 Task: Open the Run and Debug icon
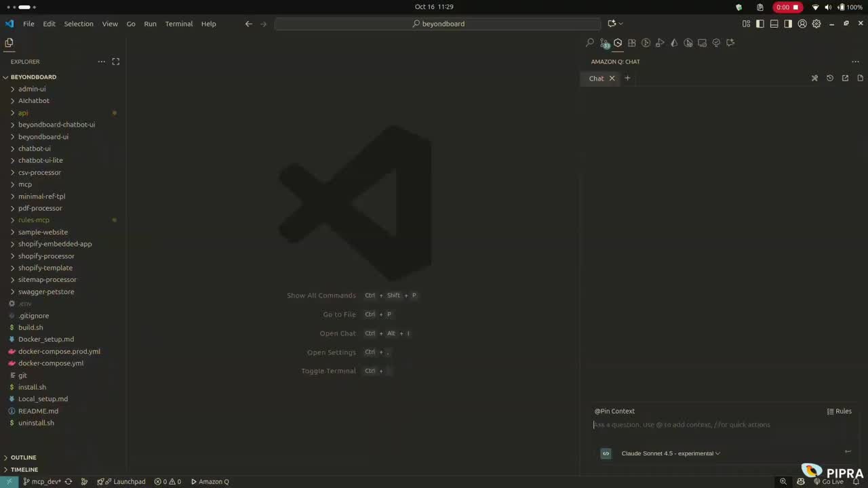click(660, 43)
